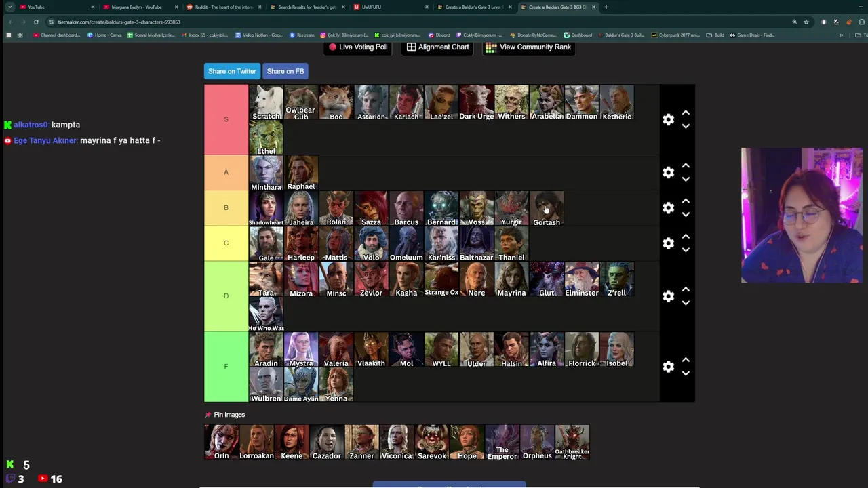Select Halsin portrait in F tier
The width and height of the screenshot is (868, 488).
coord(511,349)
